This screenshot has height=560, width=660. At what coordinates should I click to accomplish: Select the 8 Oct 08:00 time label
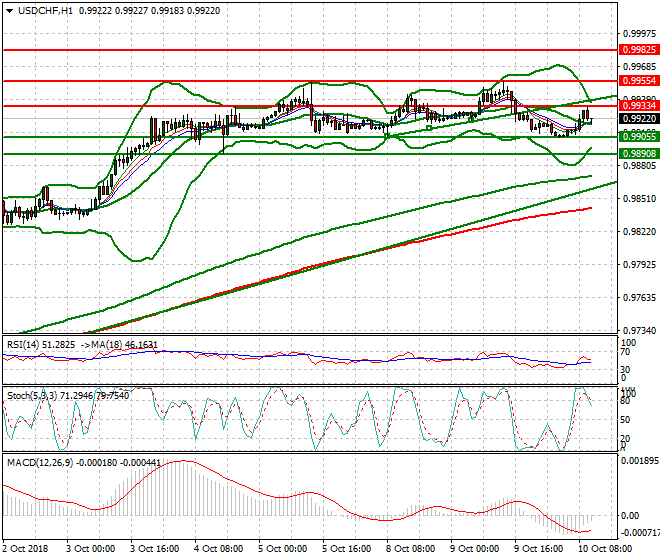410,549
